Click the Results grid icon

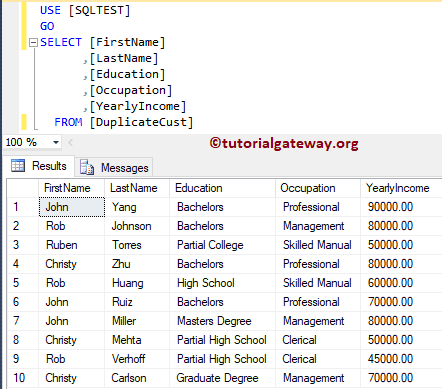[18, 166]
